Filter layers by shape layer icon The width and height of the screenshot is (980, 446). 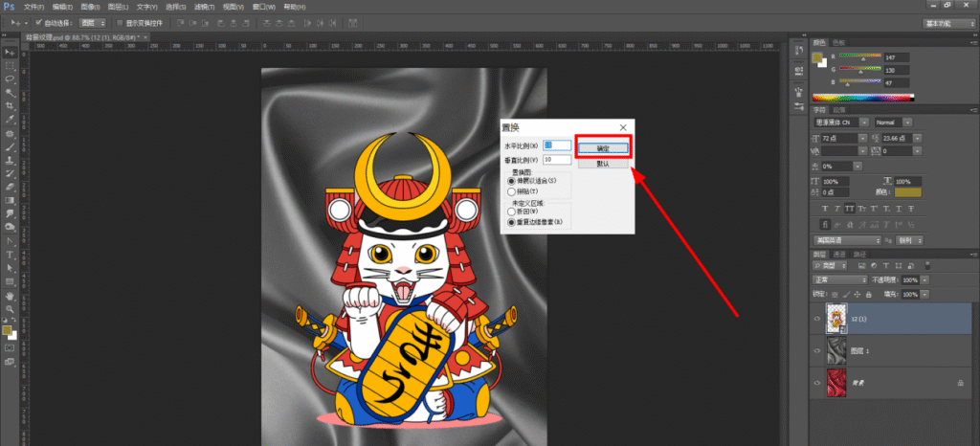(898, 265)
